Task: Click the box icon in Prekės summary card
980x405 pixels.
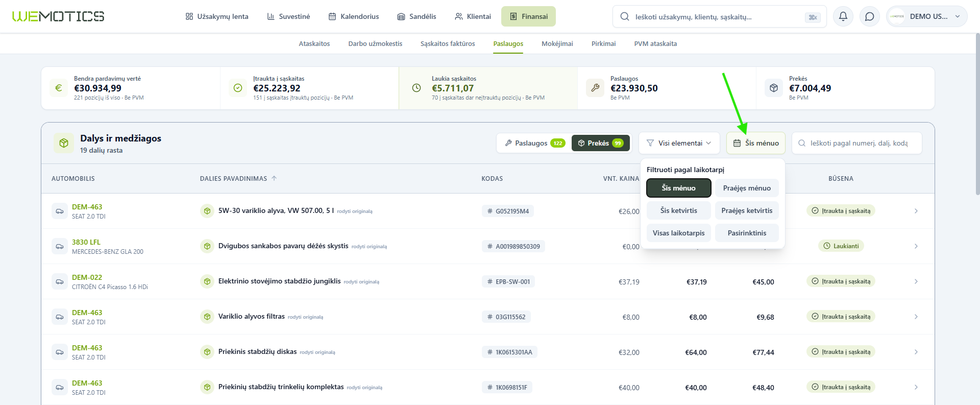Action: (774, 88)
